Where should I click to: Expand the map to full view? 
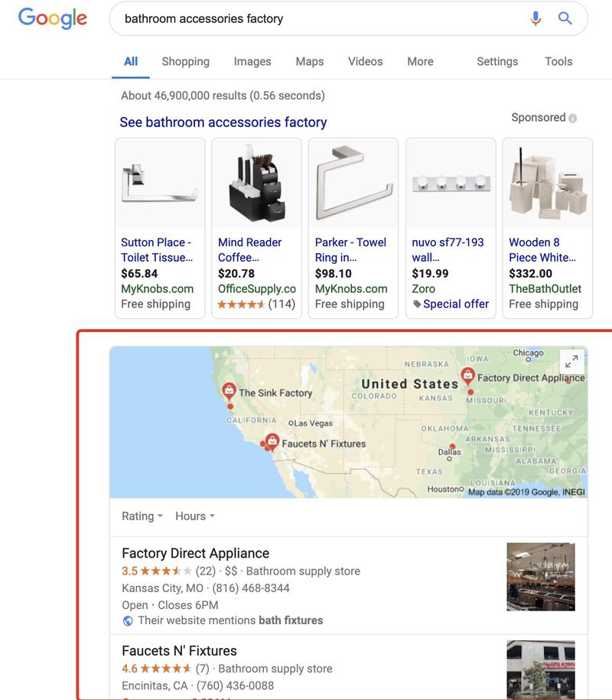point(571,362)
